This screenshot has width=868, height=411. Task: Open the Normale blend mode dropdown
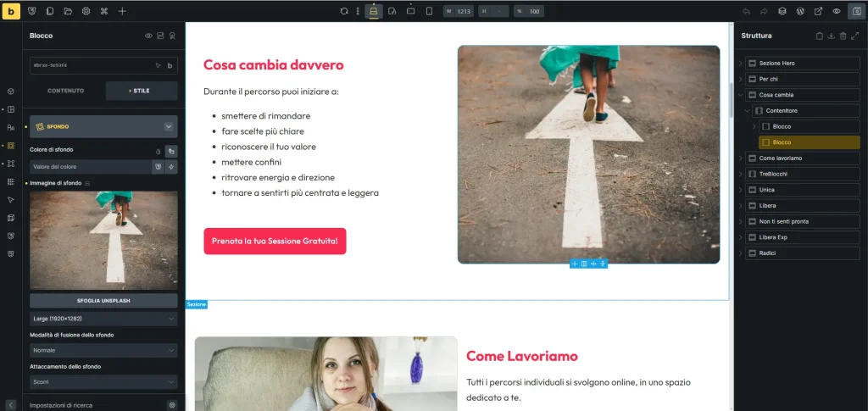(103, 350)
